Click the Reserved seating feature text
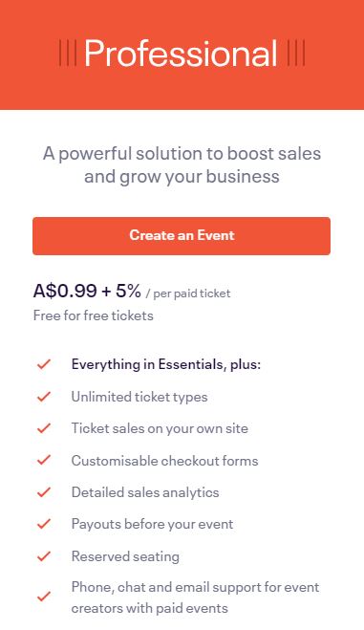Image resolution: width=364 pixels, height=630 pixels. (x=125, y=556)
